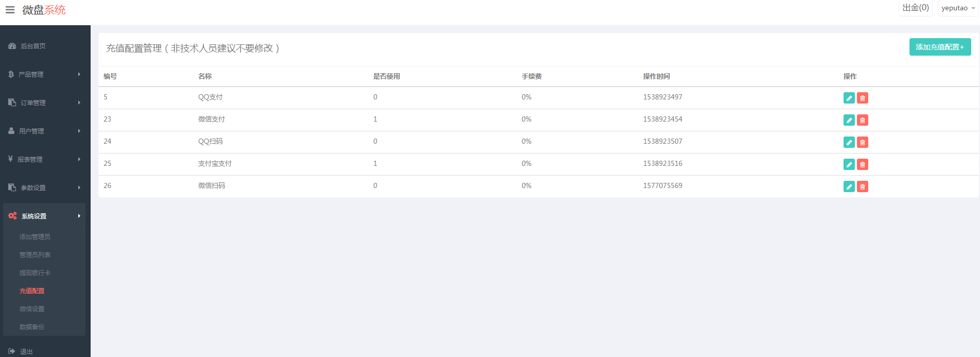This screenshot has height=357, width=980.
Task: Click the 是否使用 column header
Action: coord(387,76)
